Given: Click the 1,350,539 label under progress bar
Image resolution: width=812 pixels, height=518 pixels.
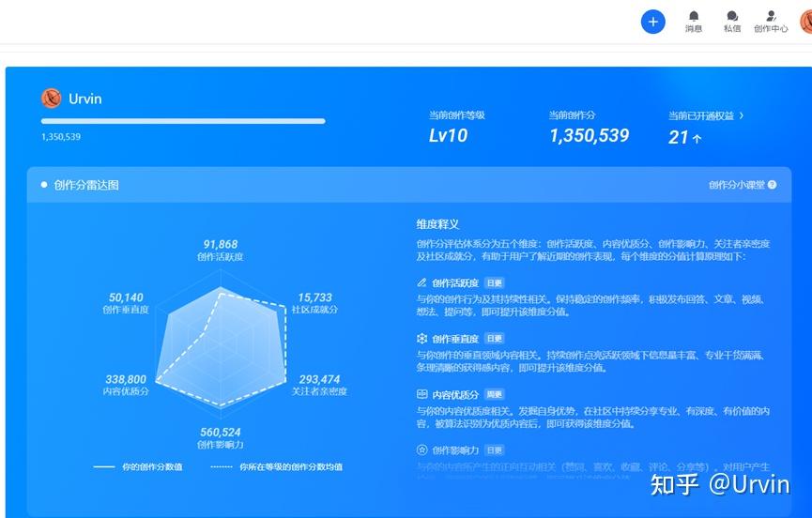Looking at the screenshot, I should pyautogui.click(x=61, y=137).
